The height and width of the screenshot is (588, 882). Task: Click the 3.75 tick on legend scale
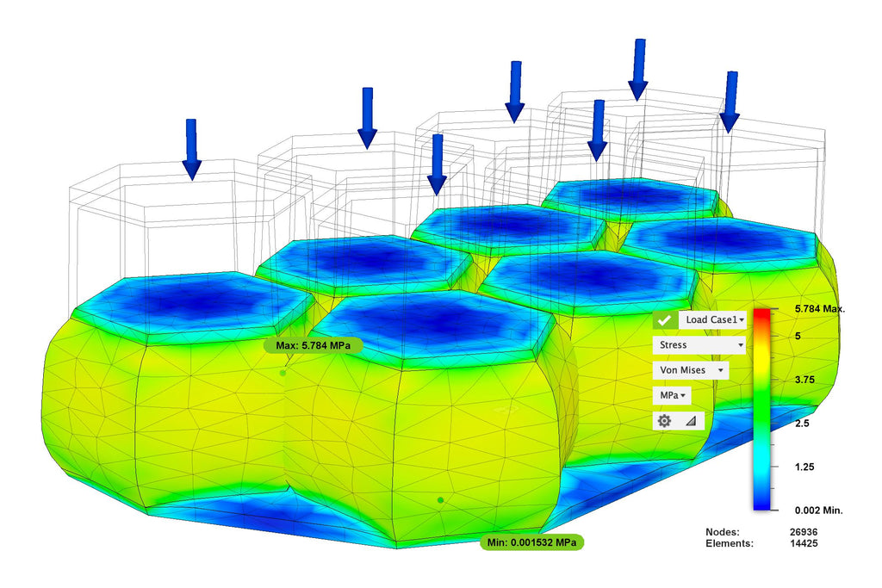point(808,380)
